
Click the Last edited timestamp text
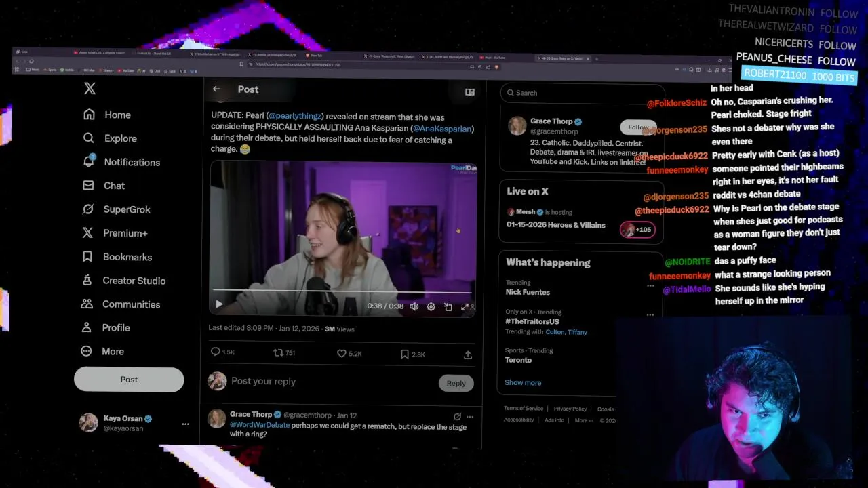click(x=264, y=329)
